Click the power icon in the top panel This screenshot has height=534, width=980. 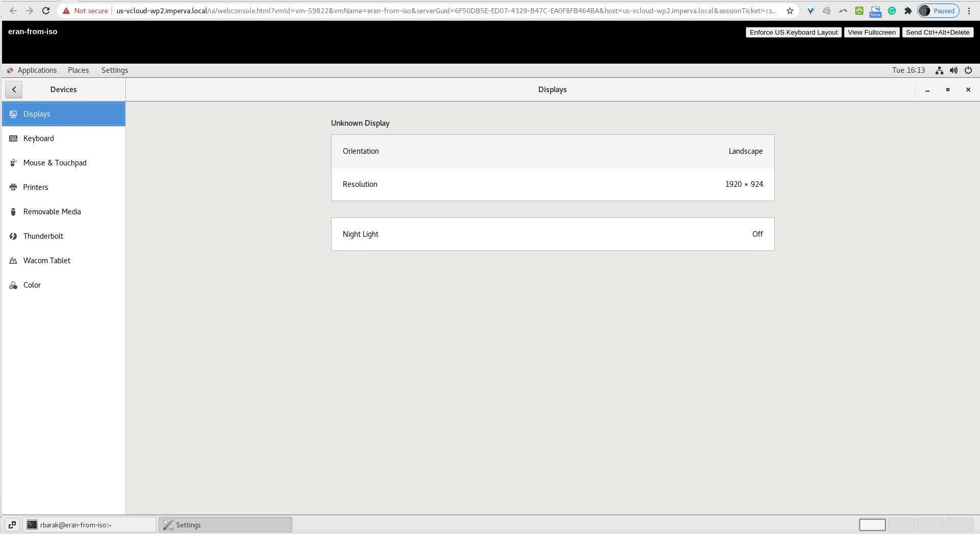coord(968,70)
